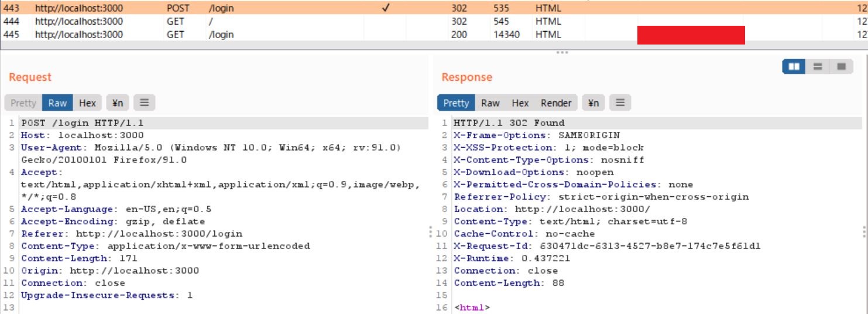Switch the Response view to Hex
The height and width of the screenshot is (314, 868).
(x=520, y=103)
